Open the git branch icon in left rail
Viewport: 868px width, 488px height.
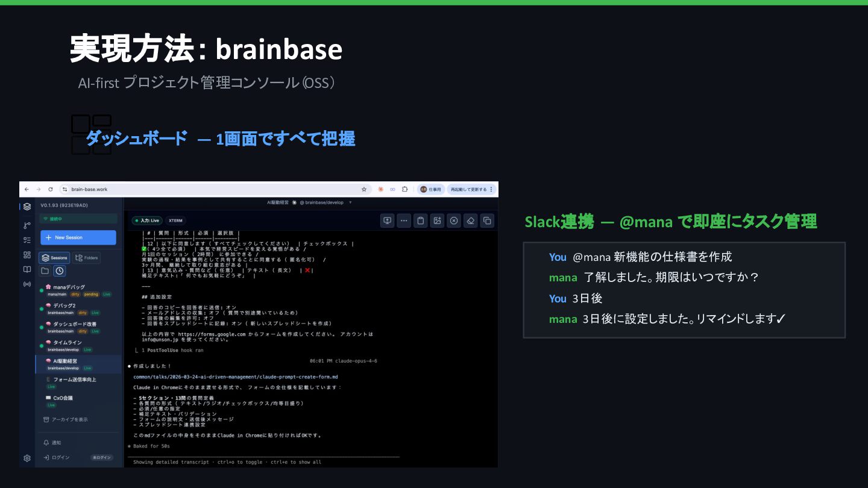click(x=27, y=225)
